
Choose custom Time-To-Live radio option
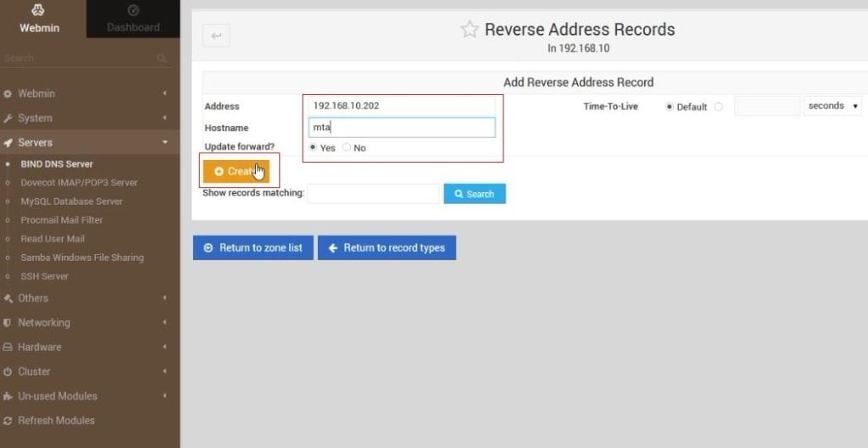pos(719,107)
